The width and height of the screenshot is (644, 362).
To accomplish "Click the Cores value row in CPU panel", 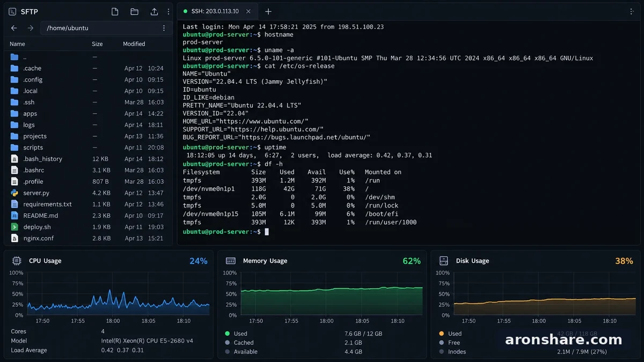I will tap(103, 331).
